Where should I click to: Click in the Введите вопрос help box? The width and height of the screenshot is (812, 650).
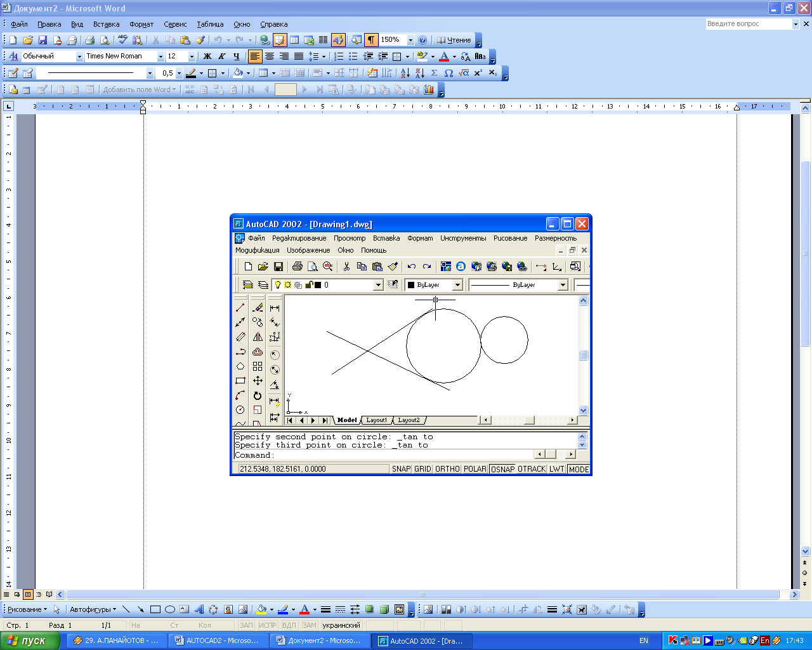click(x=749, y=24)
